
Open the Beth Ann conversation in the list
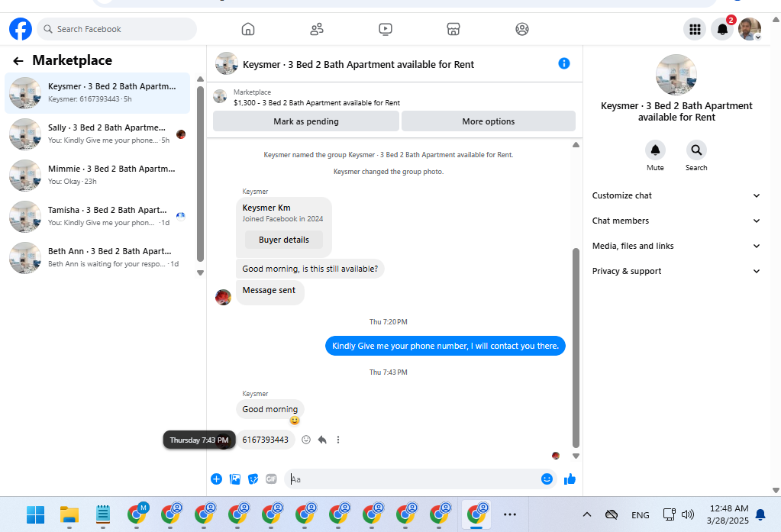tap(98, 257)
